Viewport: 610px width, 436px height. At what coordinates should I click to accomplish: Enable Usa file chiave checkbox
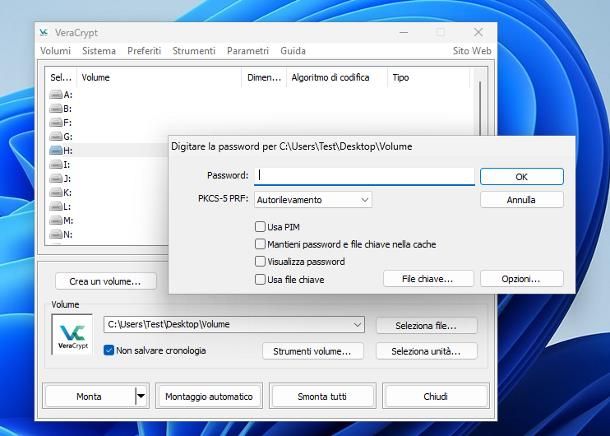260,279
